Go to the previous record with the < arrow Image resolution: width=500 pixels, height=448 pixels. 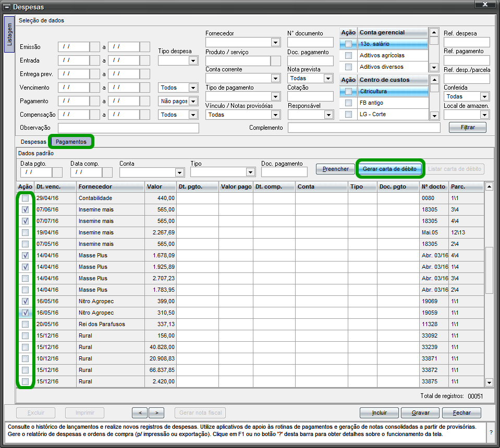(140, 413)
